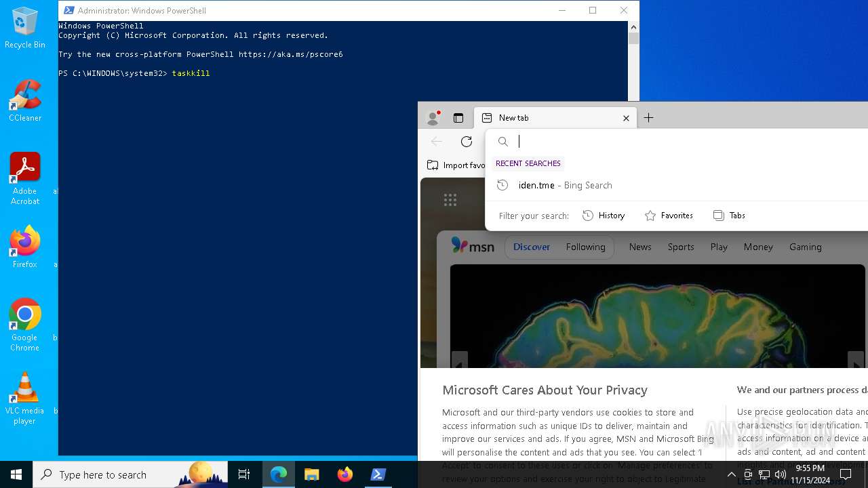Click the pscore6 URL in PowerShell

point(291,54)
